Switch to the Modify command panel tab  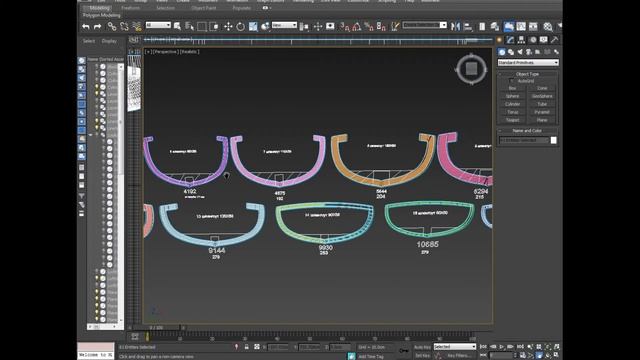click(511, 40)
